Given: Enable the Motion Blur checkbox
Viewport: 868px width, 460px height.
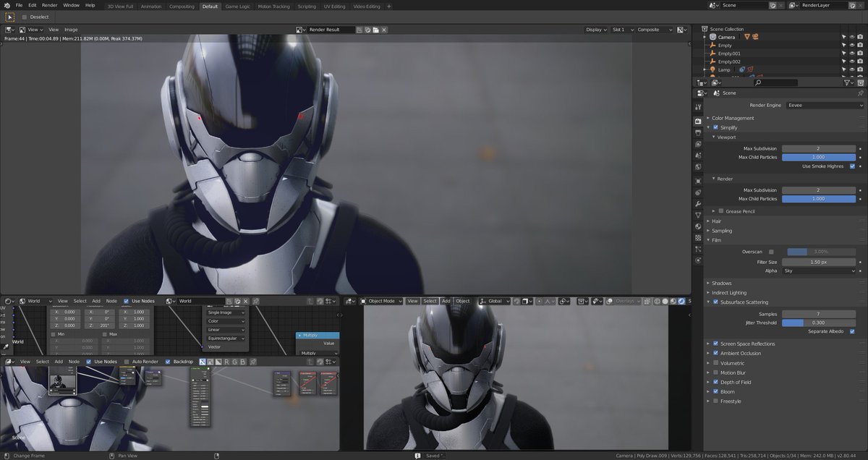Looking at the screenshot, I should [716, 372].
